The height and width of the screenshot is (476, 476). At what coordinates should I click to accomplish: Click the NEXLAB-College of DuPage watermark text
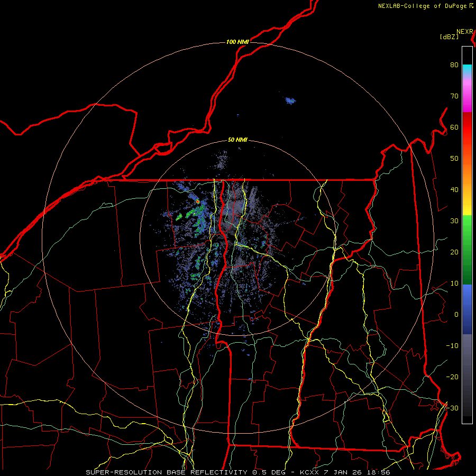[423, 6]
